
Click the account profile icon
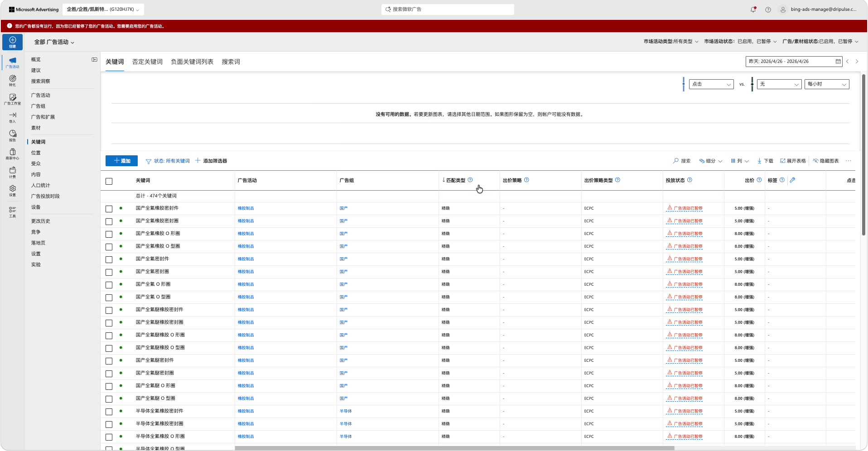pyautogui.click(x=783, y=10)
